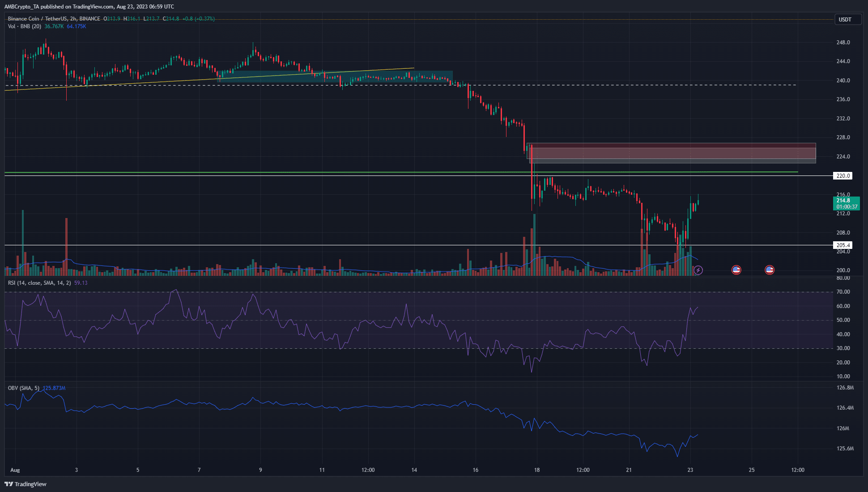Select the OBV (SMA, 5) indicator legend
The width and height of the screenshot is (868, 492).
coord(24,388)
